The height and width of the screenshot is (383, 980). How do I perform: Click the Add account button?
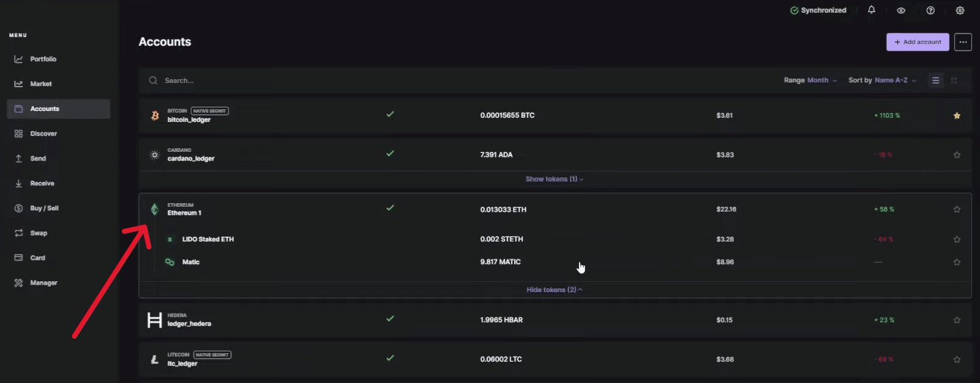tap(917, 42)
